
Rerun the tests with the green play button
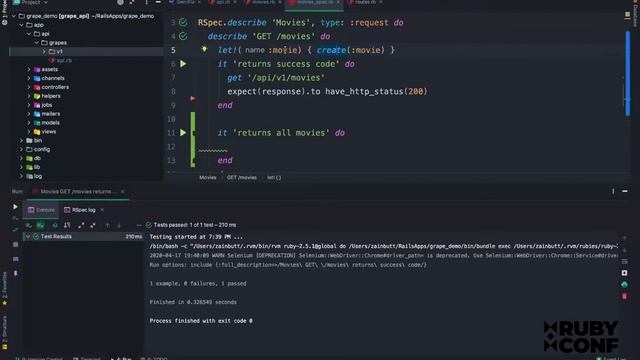point(15,207)
